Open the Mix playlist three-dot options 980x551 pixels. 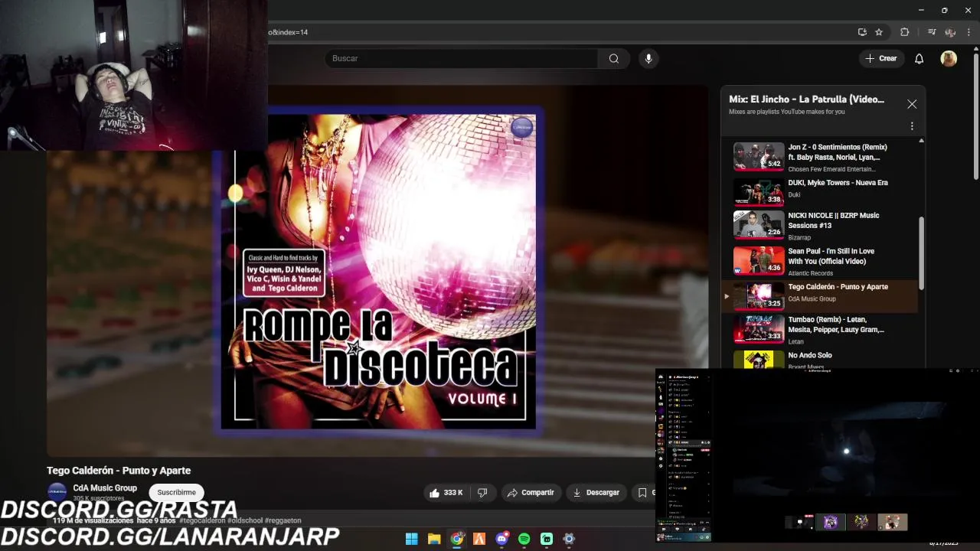click(912, 126)
